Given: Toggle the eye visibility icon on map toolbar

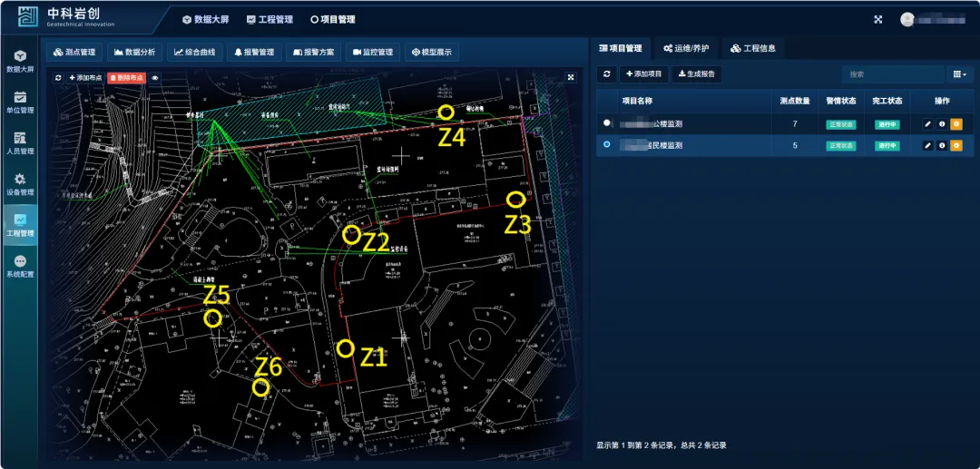Looking at the screenshot, I should point(155,78).
